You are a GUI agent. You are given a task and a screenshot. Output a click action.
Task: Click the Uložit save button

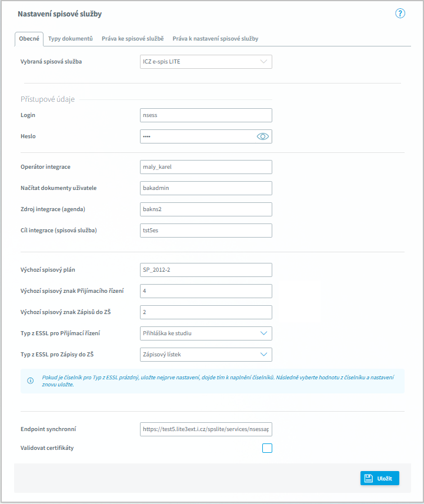380,478
